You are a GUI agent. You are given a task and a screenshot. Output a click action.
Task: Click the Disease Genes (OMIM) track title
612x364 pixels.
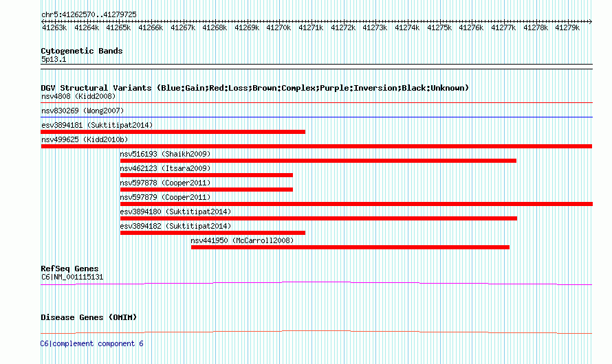click(89, 317)
